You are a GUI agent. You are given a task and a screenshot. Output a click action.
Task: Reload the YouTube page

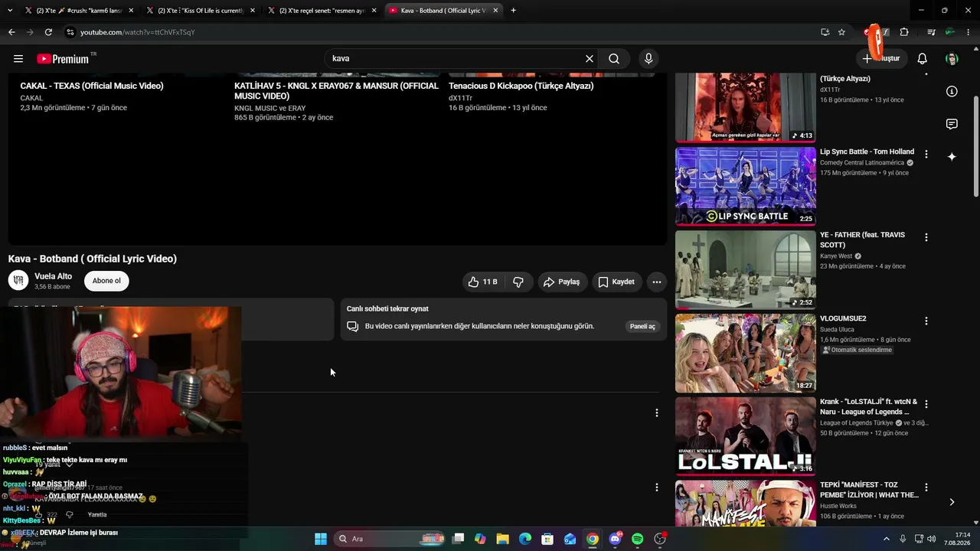coord(48,32)
